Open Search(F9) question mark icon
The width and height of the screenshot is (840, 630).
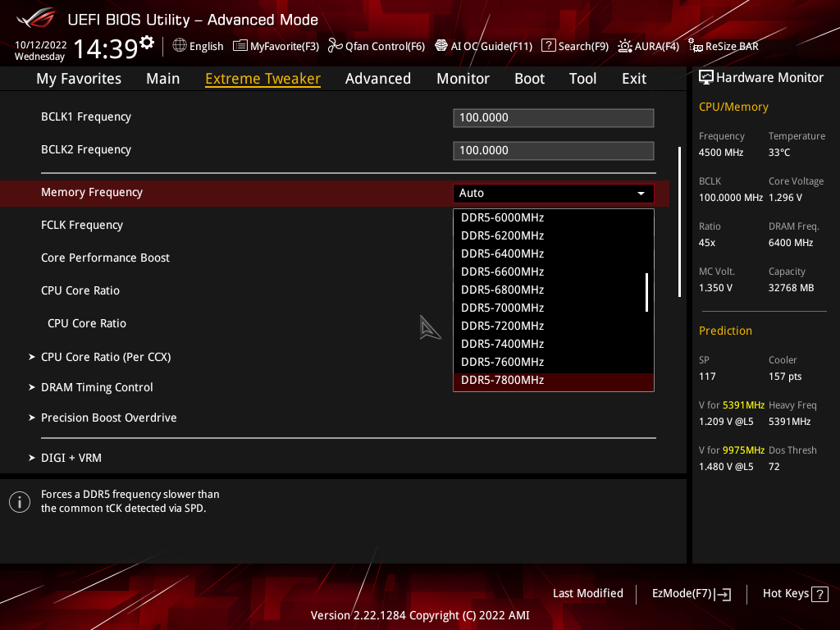(x=549, y=46)
